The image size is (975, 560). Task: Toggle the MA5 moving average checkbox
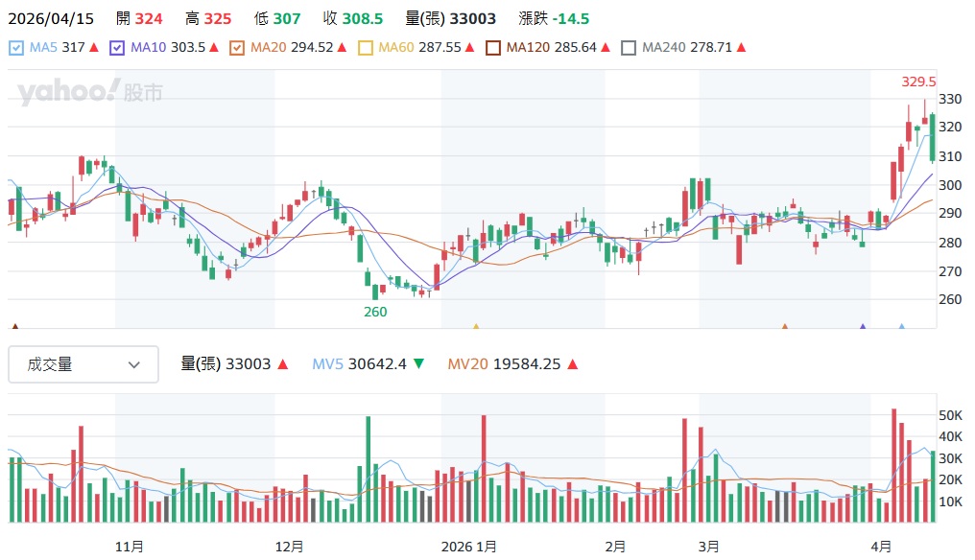click(15, 47)
